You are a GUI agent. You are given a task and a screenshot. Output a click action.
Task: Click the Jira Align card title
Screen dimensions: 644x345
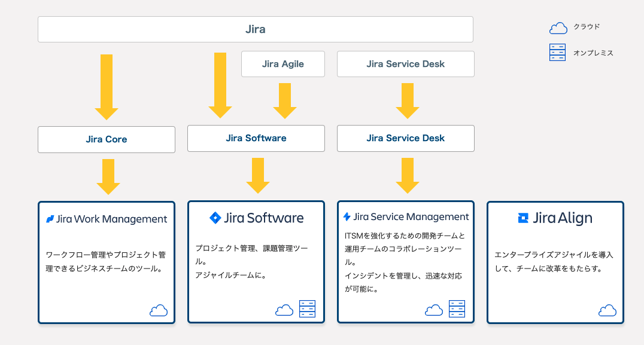pyautogui.click(x=563, y=218)
